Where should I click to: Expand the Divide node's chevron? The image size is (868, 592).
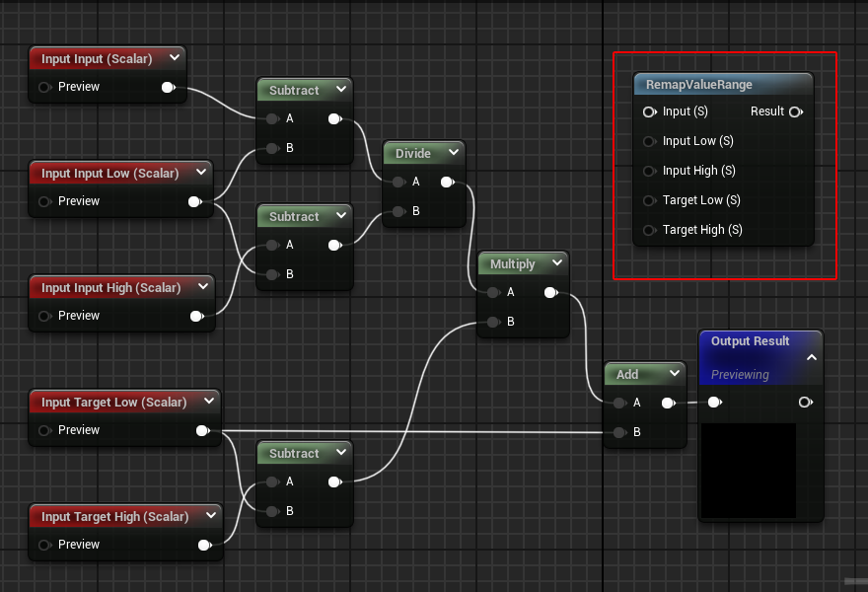coord(453,153)
